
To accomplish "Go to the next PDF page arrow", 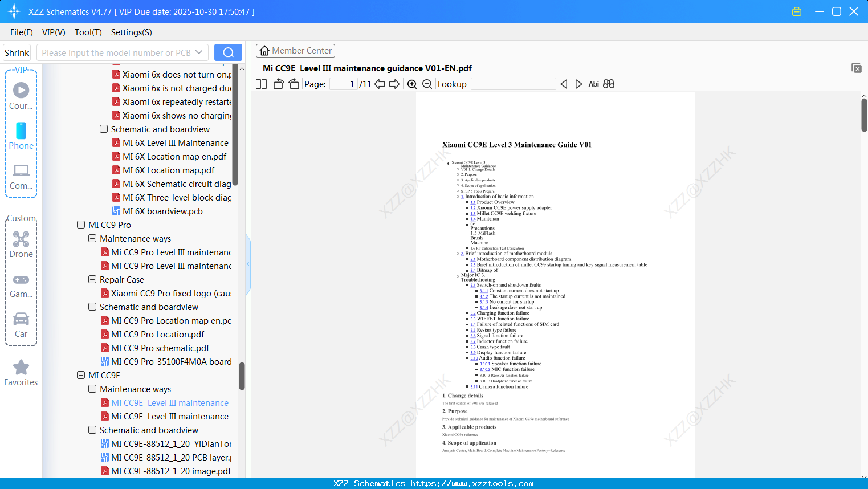I will point(394,84).
